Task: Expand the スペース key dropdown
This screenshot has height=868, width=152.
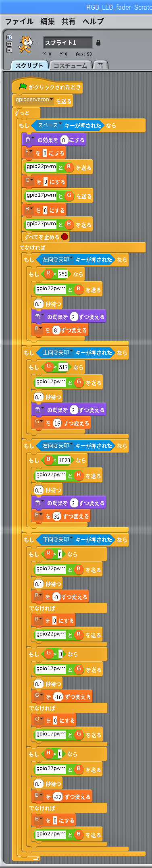Action: coord(60,125)
